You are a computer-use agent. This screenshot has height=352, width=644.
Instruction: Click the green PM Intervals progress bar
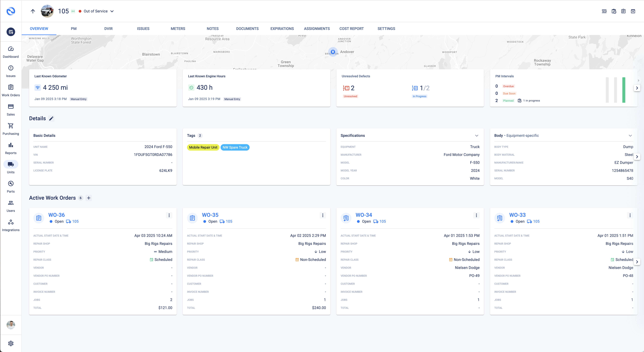[x=624, y=90]
